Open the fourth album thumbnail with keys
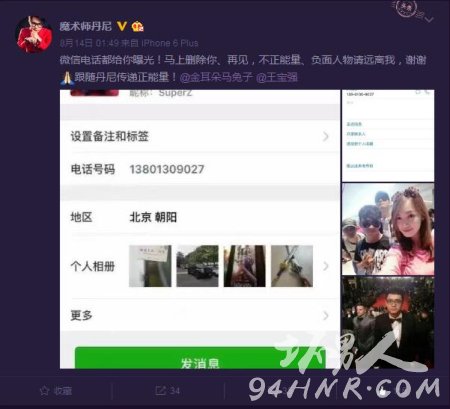Image resolution: width=450 pixels, height=409 pixels. 292,266
